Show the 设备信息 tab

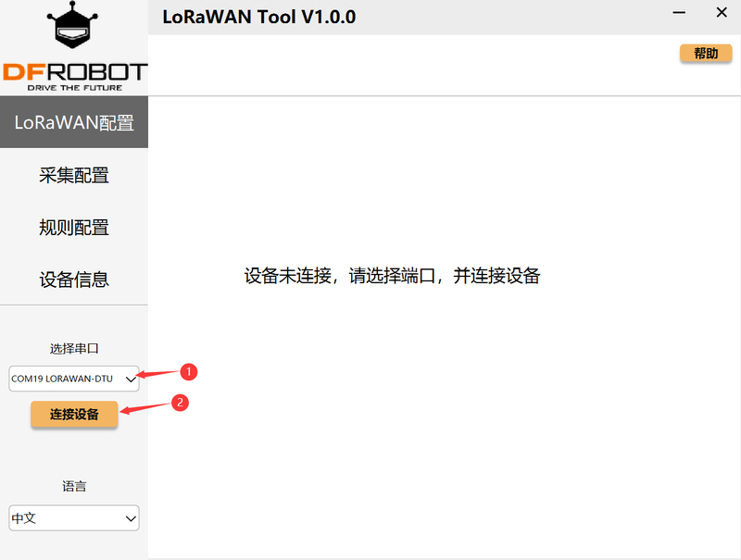tap(74, 279)
